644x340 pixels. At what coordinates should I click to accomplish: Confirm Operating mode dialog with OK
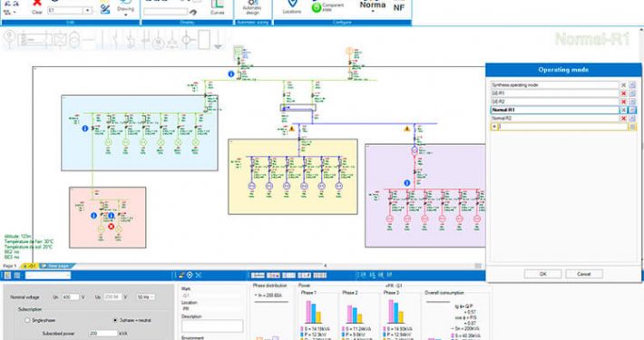click(x=542, y=274)
